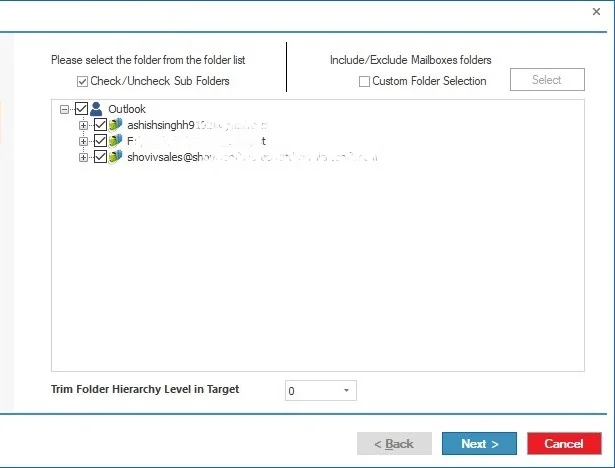
Task: Select the shovivsales@ mailbox entry
Action: pyautogui.click(x=252, y=157)
